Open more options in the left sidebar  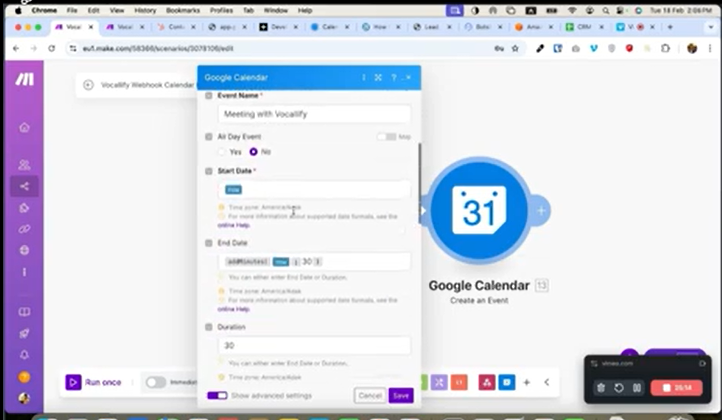click(x=24, y=272)
